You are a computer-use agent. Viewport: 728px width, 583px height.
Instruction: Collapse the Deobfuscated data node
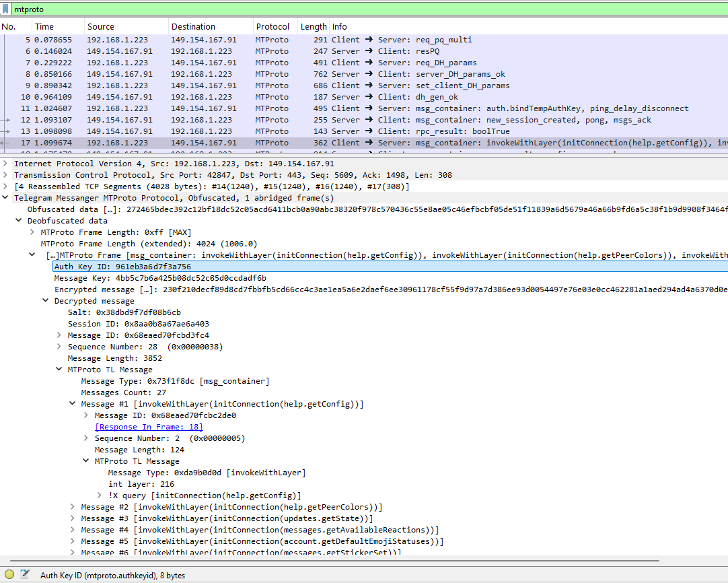(19, 221)
